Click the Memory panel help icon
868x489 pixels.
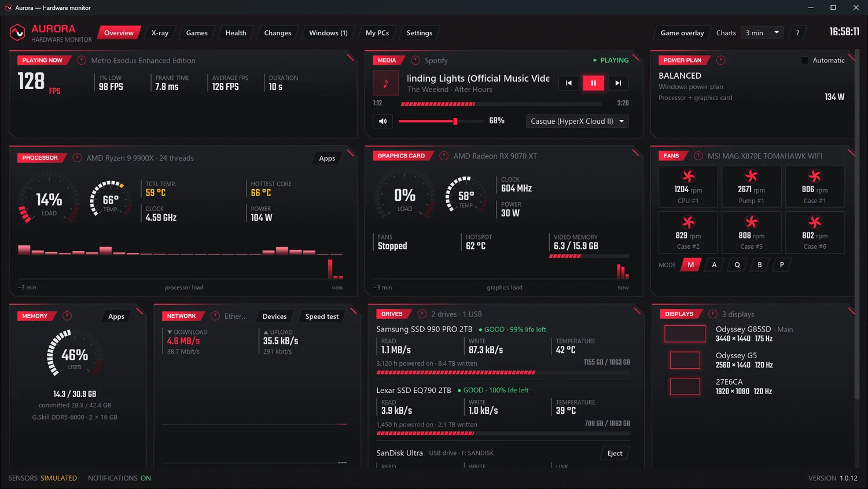67,316
